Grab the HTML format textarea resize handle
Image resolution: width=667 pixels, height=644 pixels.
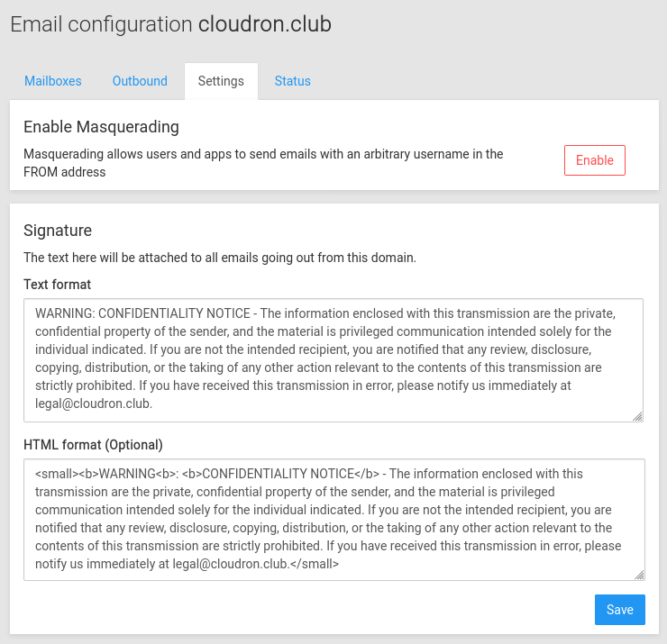[x=639, y=575]
